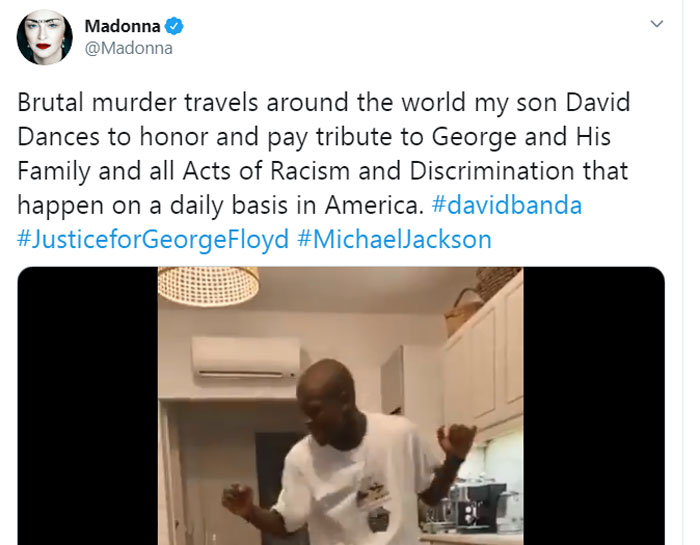The height and width of the screenshot is (545, 700).
Task: Open the #JusticeforGeorgeFloyd hashtag
Action: point(153,239)
